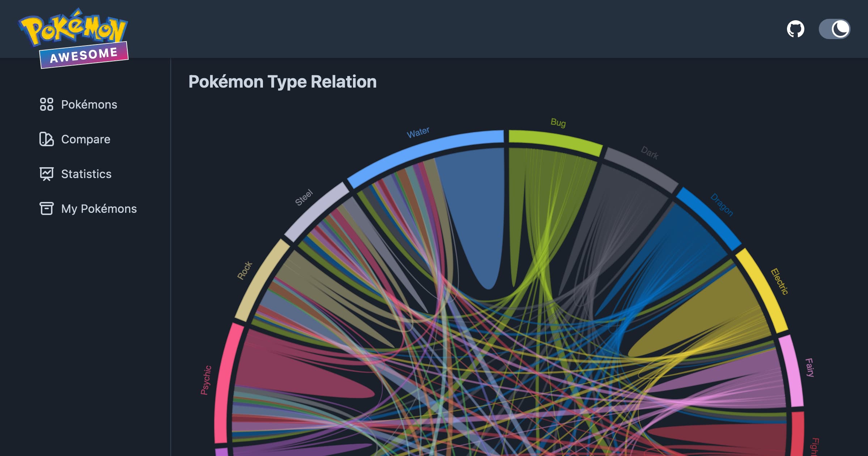The width and height of the screenshot is (868, 456).
Task: Click the Compare split-circle icon
Action: click(x=46, y=139)
